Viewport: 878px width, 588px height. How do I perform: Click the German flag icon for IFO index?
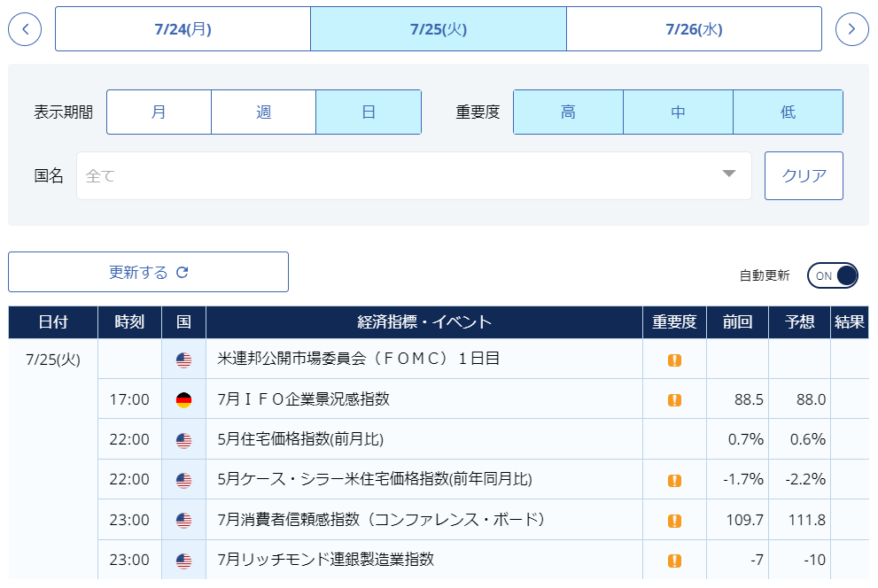(x=183, y=400)
